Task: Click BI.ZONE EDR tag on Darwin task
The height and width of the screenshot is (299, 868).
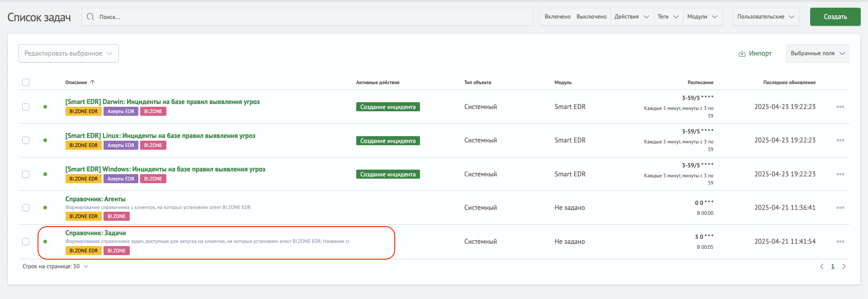Action: [x=84, y=111]
